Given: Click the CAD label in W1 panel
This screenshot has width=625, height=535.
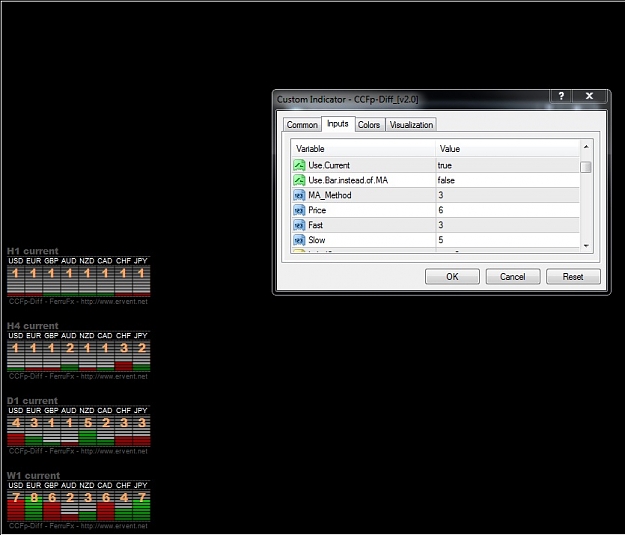Looking at the screenshot, I should coord(105,485).
